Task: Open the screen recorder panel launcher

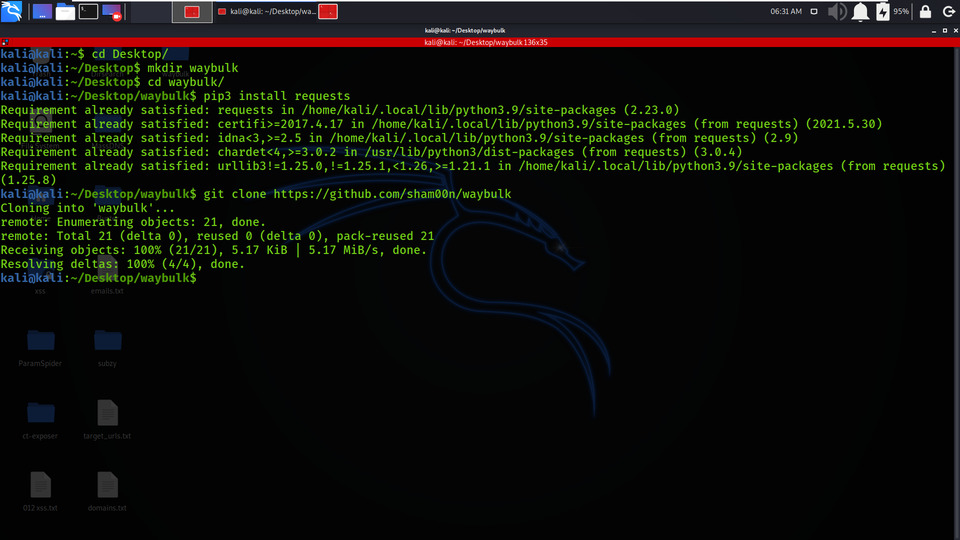Action: 111,12
